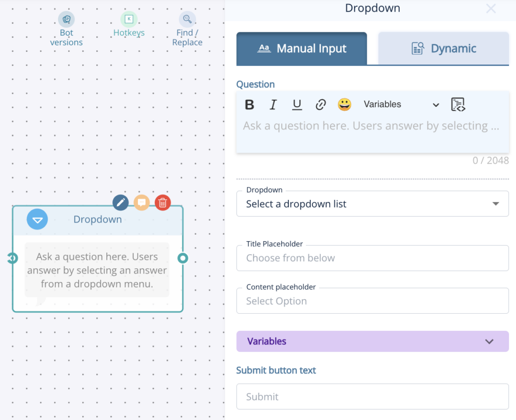Insert an emoji into the question
This screenshot has height=420, width=516.
pyautogui.click(x=345, y=104)
